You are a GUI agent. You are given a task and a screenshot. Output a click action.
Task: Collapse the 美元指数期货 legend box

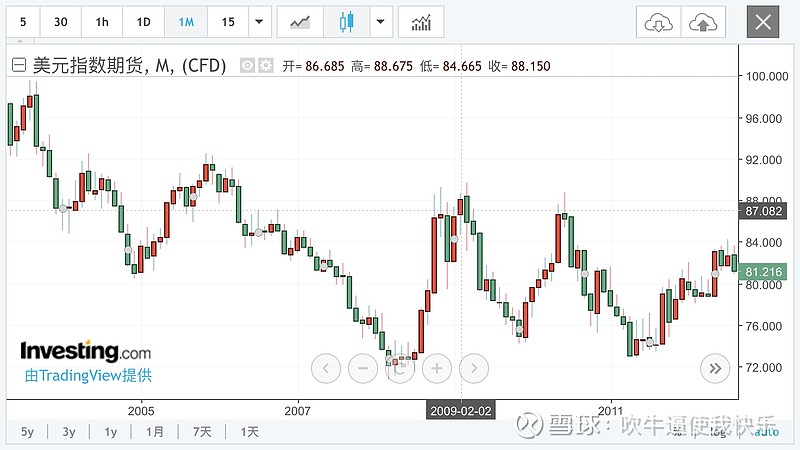coord(18,66)
